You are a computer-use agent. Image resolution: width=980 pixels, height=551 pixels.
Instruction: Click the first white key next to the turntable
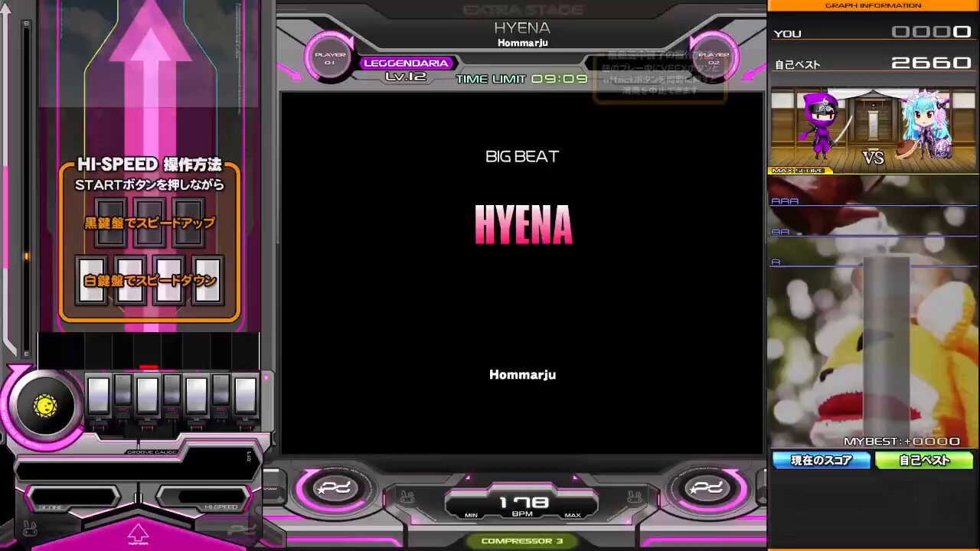99,396
